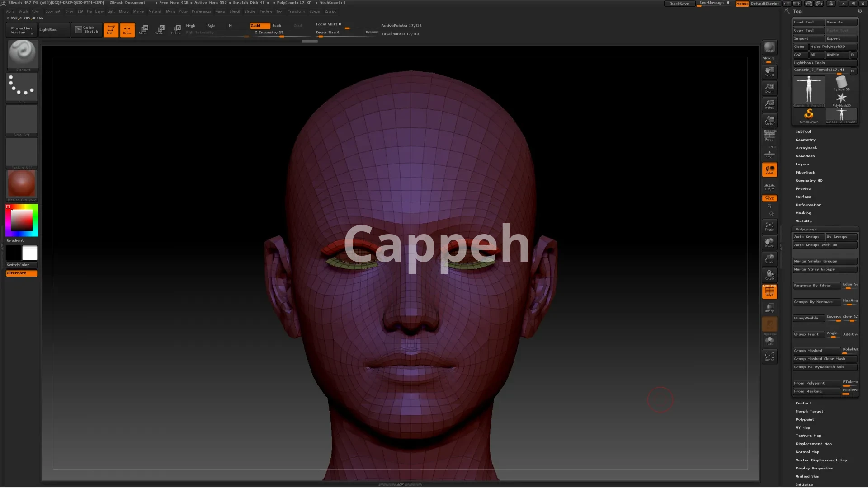Click the Z Intensity slider
The height and width of the screenshot is (488, 868).
coord(269,33)
